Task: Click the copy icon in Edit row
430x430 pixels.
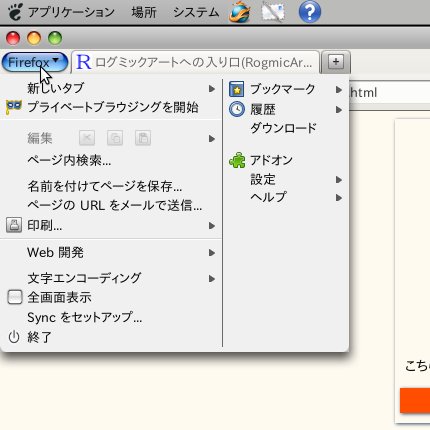Action: coord(115,138)
